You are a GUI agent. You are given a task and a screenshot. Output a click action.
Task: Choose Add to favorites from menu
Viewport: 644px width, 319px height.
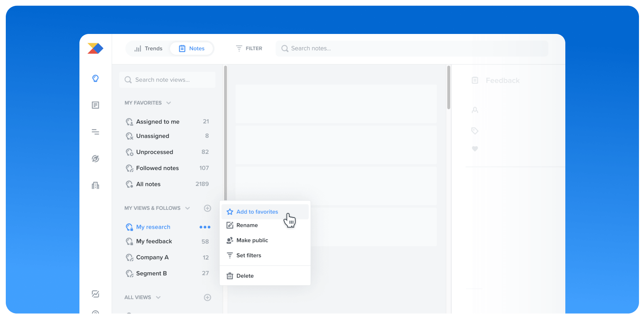265,212
